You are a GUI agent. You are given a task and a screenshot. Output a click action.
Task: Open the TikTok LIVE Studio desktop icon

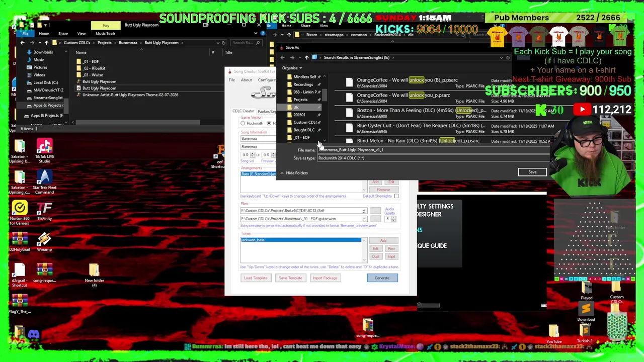tap(44, 151)
